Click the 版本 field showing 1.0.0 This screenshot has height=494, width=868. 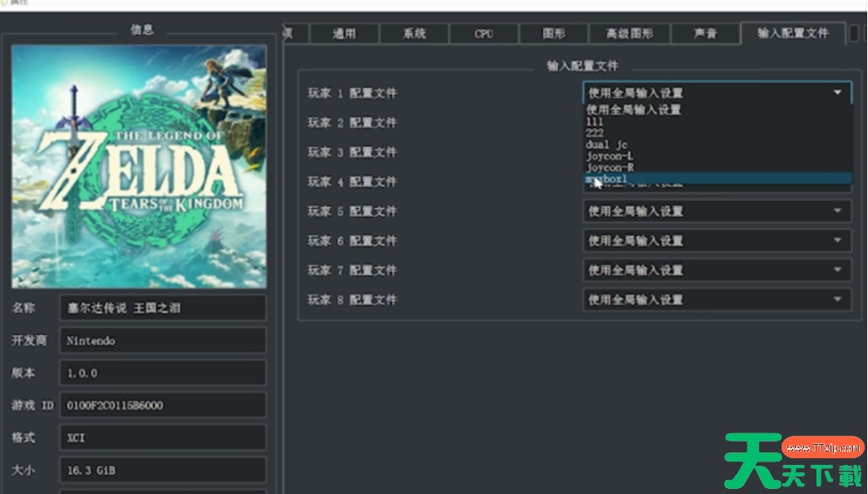coord(163,373)
